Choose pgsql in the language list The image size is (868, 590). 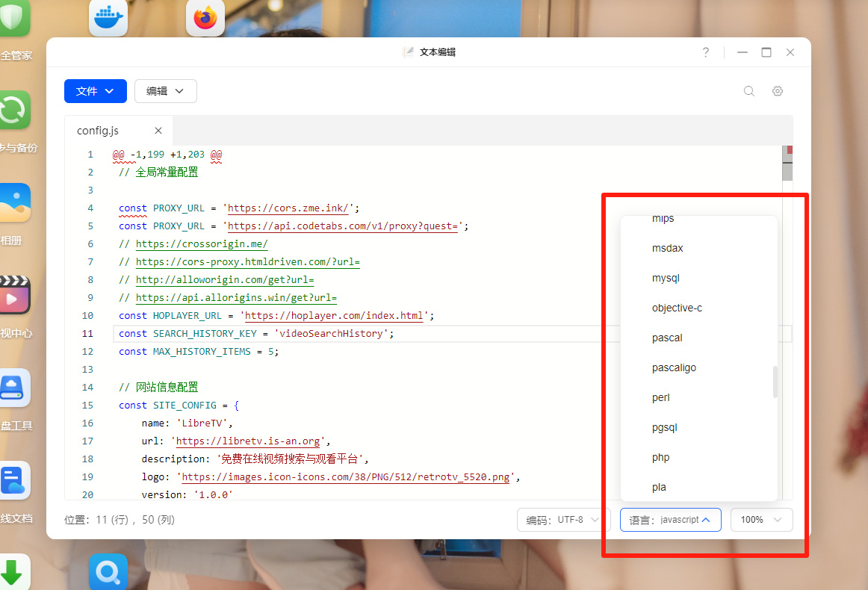(664, 428)
